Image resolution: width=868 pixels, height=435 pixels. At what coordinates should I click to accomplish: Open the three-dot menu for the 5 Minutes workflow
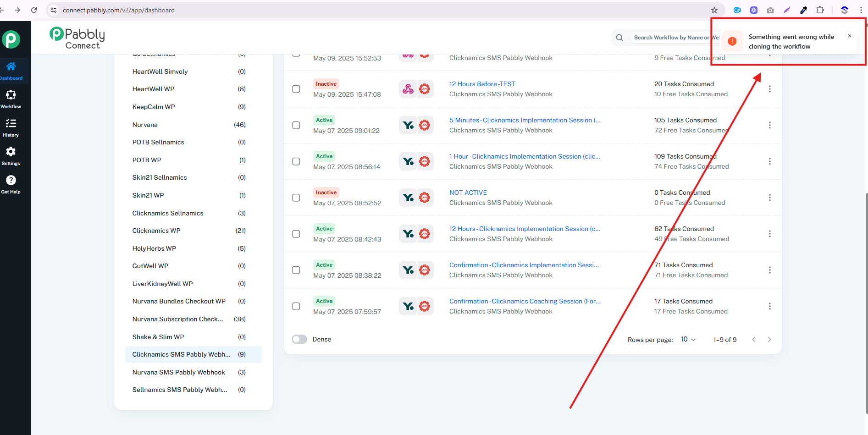pos(770,125)
